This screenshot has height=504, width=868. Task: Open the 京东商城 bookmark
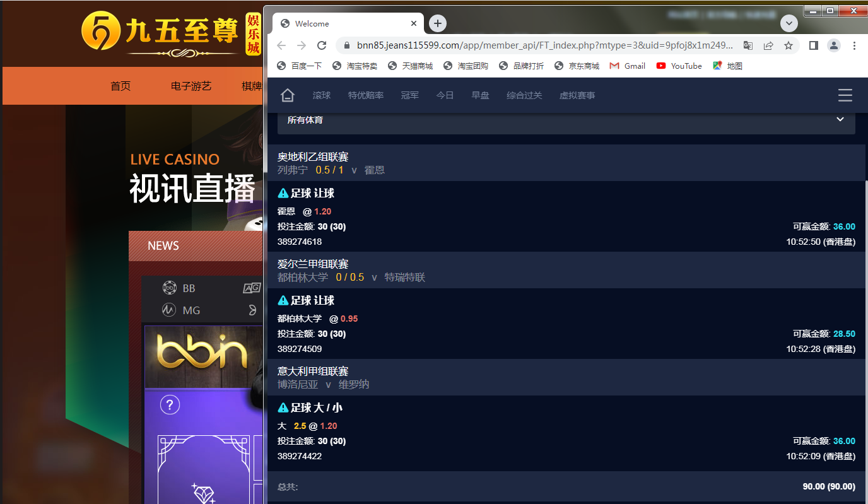coord(577,66)
